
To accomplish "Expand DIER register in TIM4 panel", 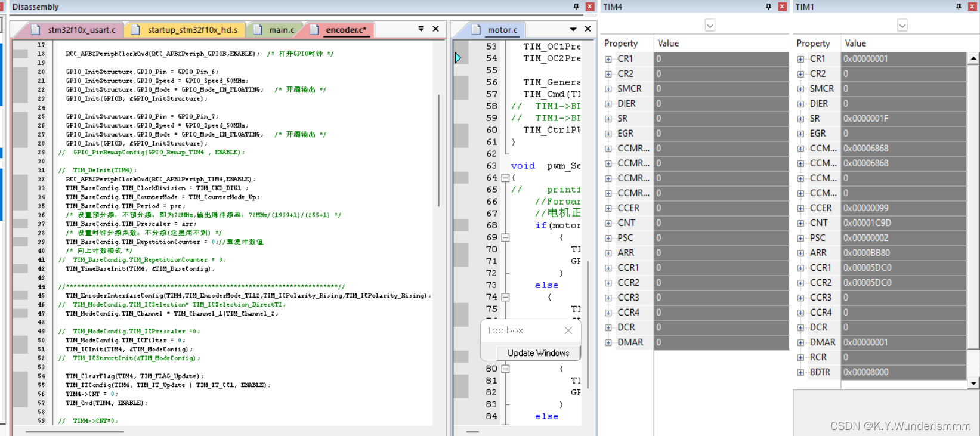I will coord(608,104).
